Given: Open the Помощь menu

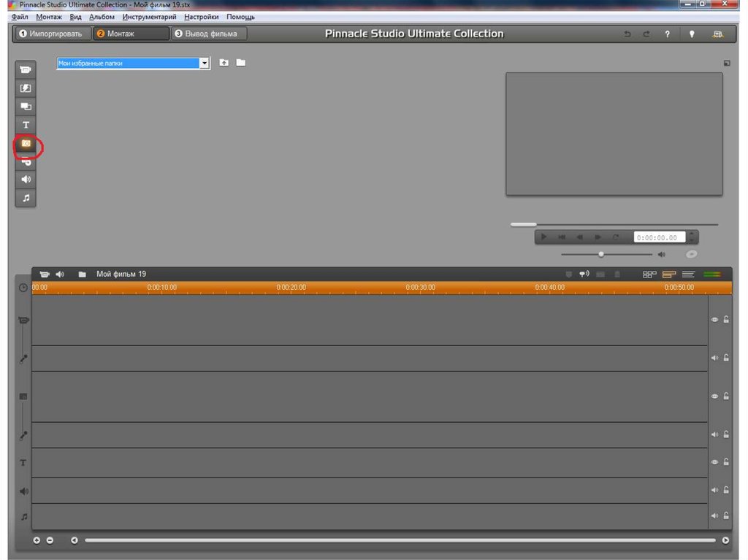Looking at the screenshot, I should [x=240, y=17].
